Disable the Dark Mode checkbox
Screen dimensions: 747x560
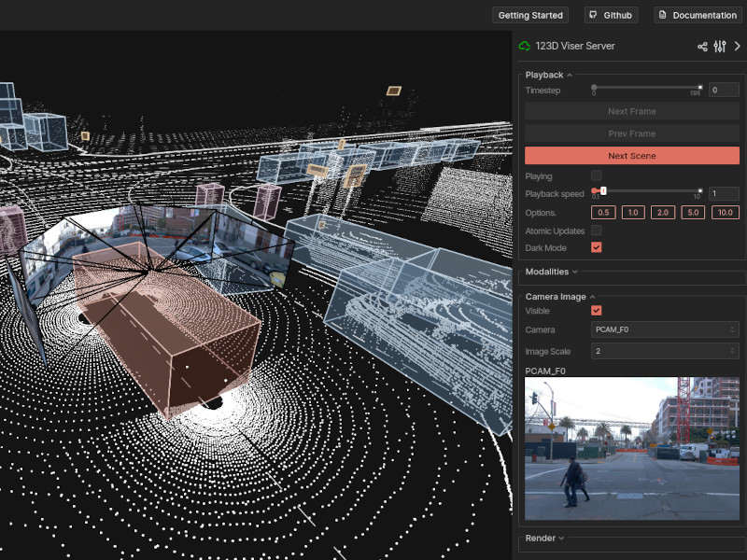click(x=596, y=247)
